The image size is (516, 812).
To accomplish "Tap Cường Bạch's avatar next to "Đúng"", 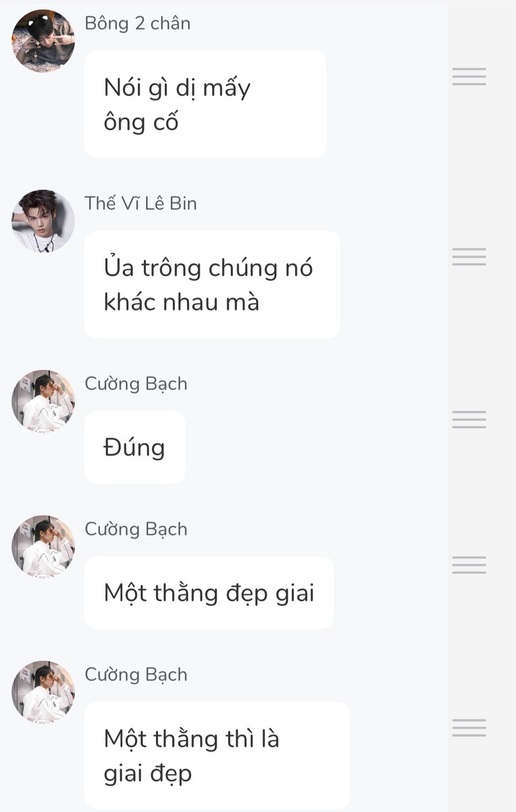I will 43,401.
